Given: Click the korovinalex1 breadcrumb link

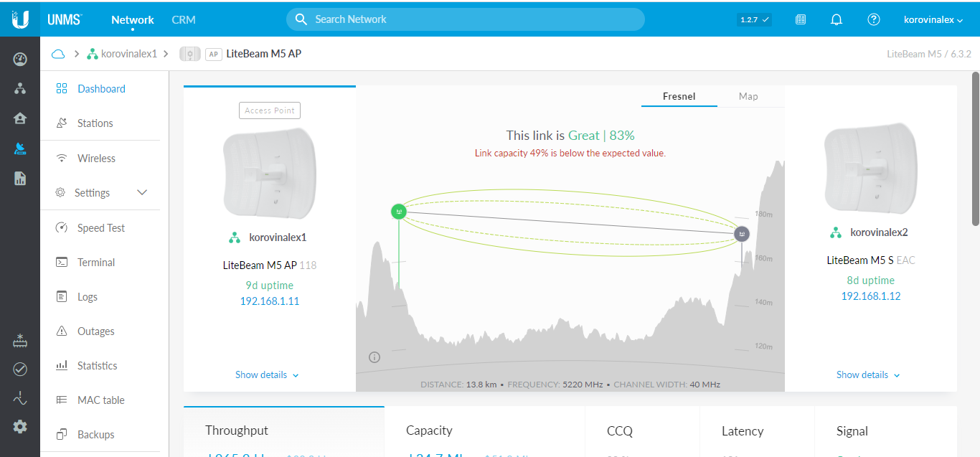Looking at the screenshot, I should pyautogui.click(x=129, y=54).
